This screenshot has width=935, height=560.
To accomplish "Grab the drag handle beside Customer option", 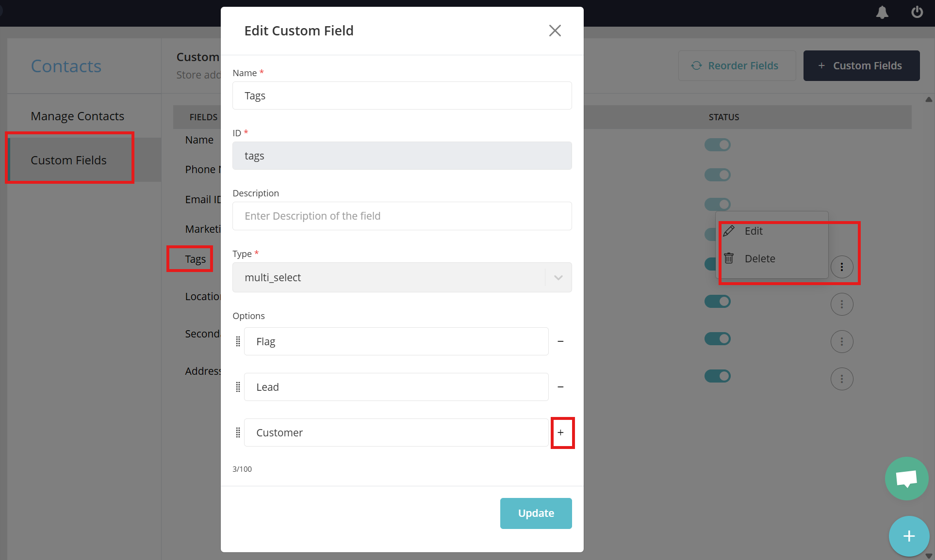I will [238, 432].
